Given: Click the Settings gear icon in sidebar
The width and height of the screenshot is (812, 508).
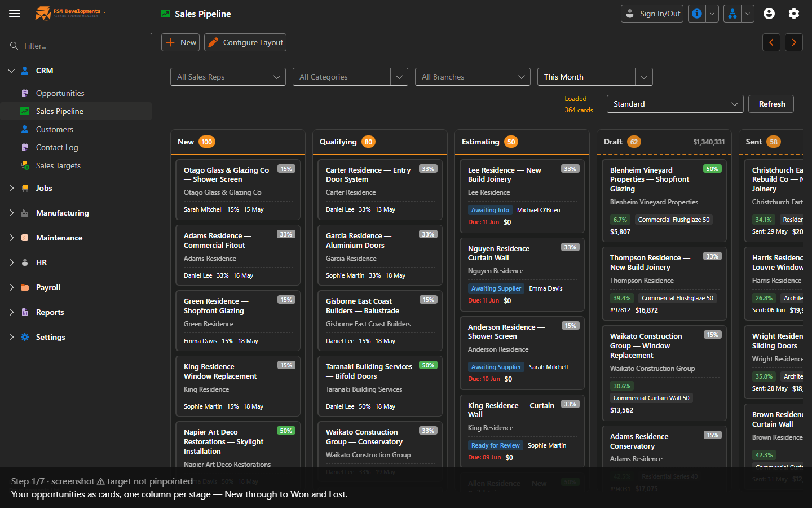Looking at the screenshot, I should 25,337.
